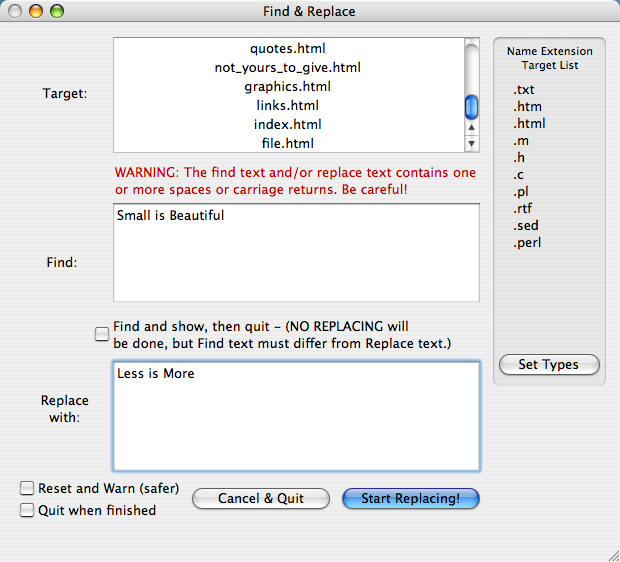
Task: Select not_yours_to_give.html in Target list
Action: [287, 67]
